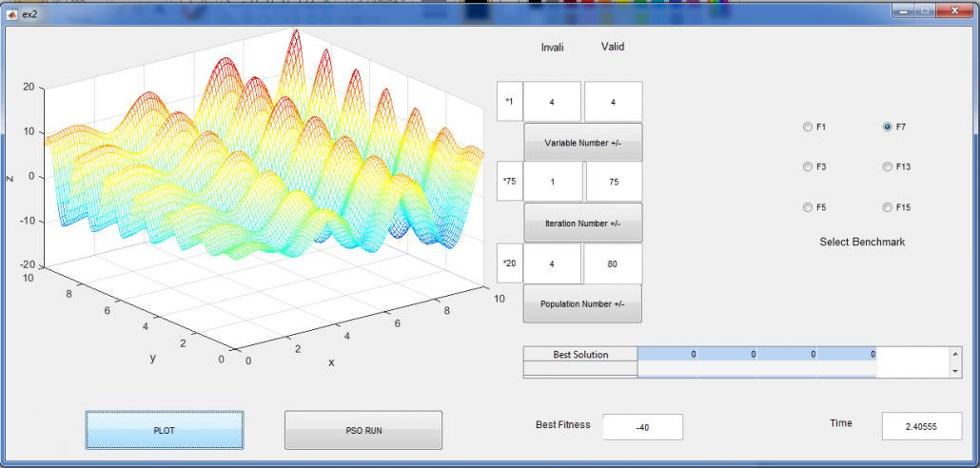980x468 pixels.
Task: Click the MATLAB icon in the ex2 title bar
Action: tap(12, 14)
